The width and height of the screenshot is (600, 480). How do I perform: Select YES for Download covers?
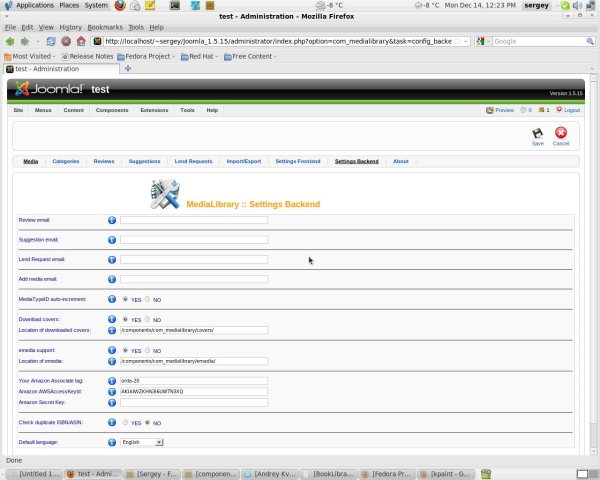125,319
